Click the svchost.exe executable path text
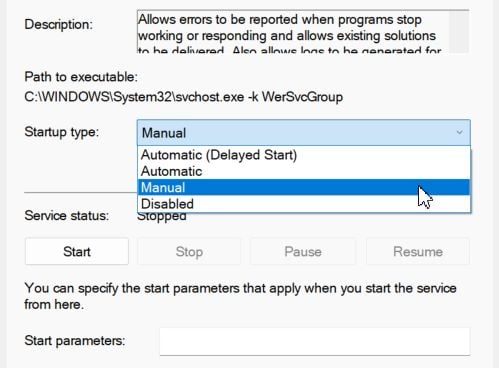The width and height of the screenshot is (499, 368). [x=183, y=97]
